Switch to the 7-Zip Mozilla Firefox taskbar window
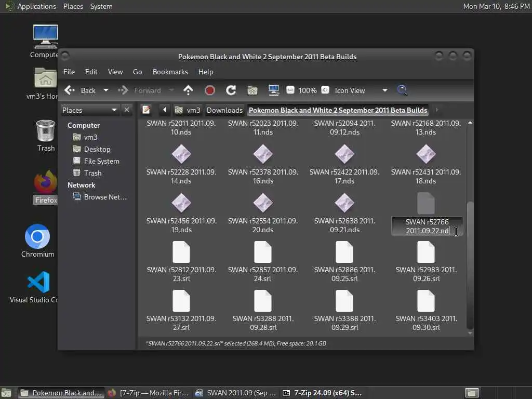 148,393
